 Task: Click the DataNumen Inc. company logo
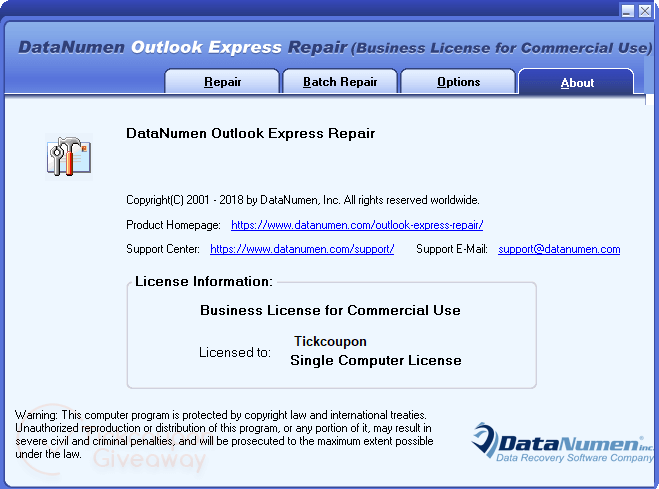pyautogui.click(x=562, y=442)
